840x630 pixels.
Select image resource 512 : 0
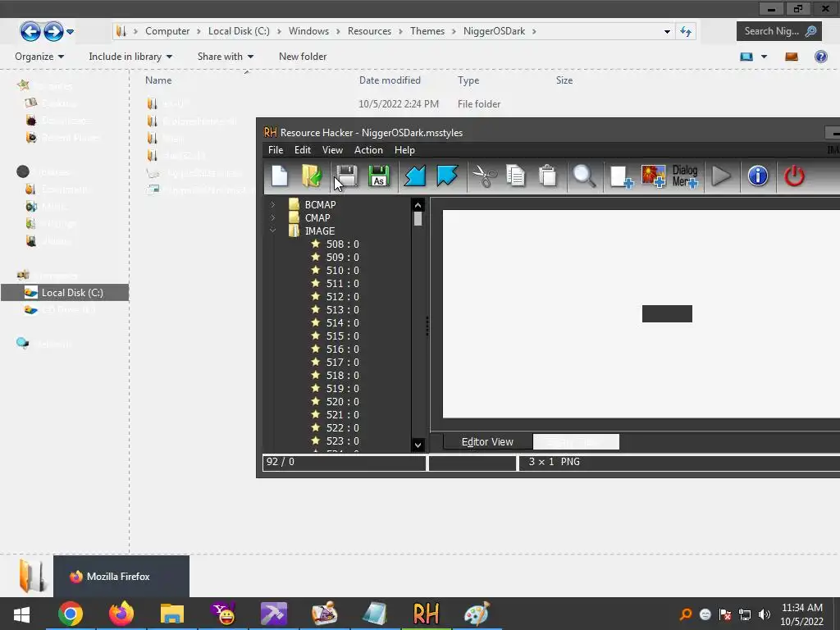tap(342, 296)
